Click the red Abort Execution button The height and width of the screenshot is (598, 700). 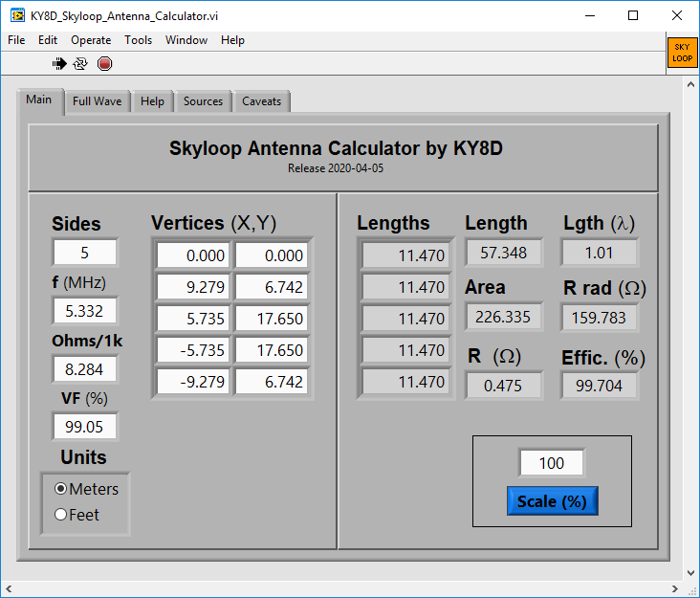[x=104, y=64]
